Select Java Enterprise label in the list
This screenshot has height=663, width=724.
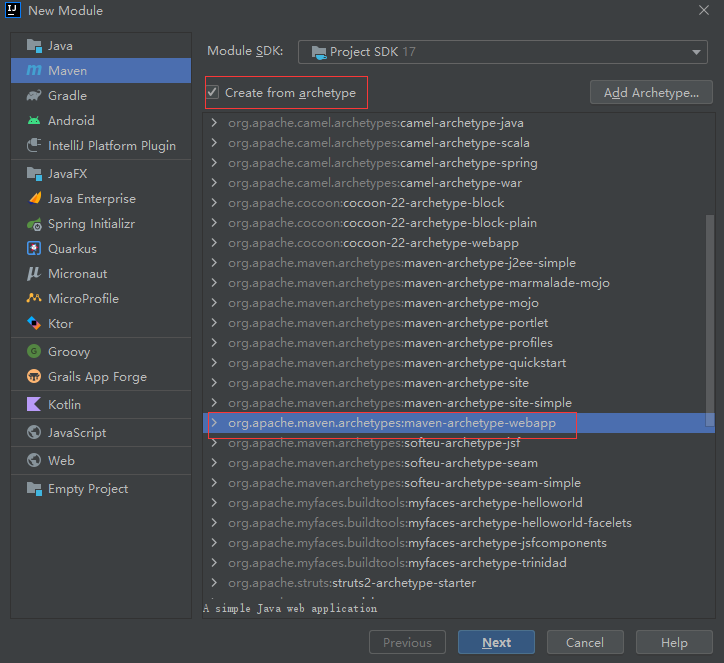click(92, 199)
